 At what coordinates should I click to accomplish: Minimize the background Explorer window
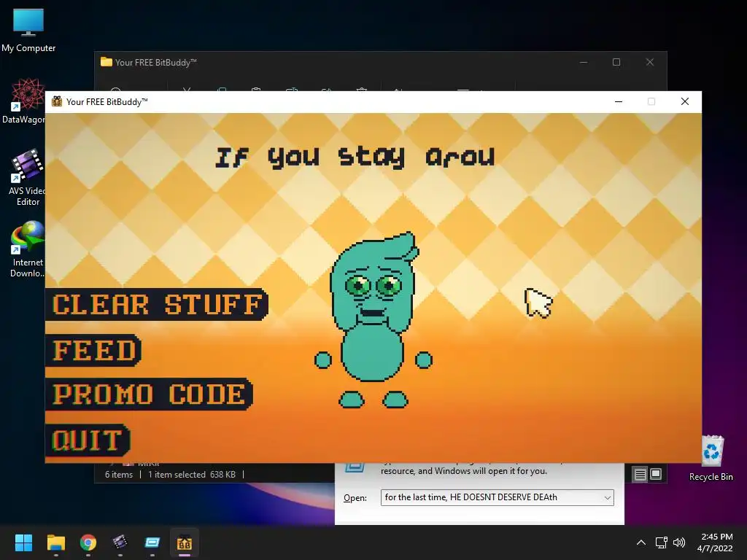point(584,63)
